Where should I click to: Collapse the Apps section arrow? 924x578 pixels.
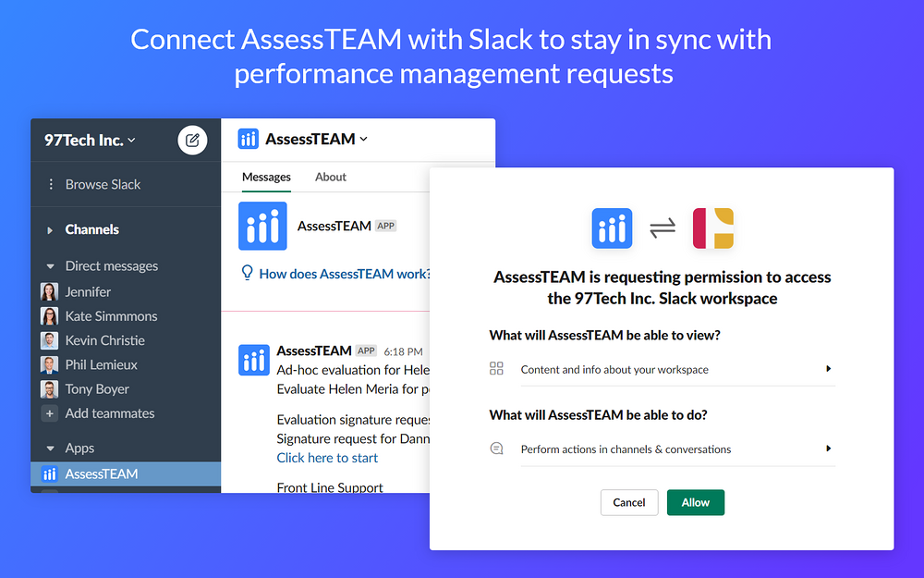[50, 449]
